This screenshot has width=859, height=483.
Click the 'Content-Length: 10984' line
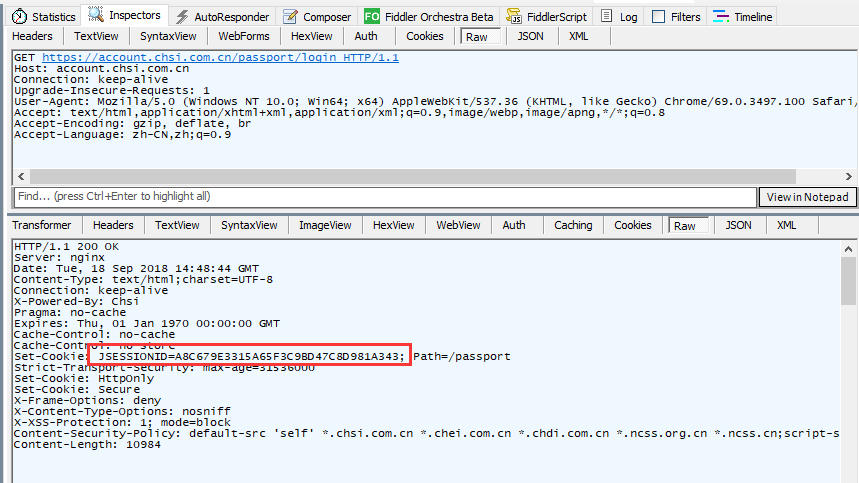[87, 444]
